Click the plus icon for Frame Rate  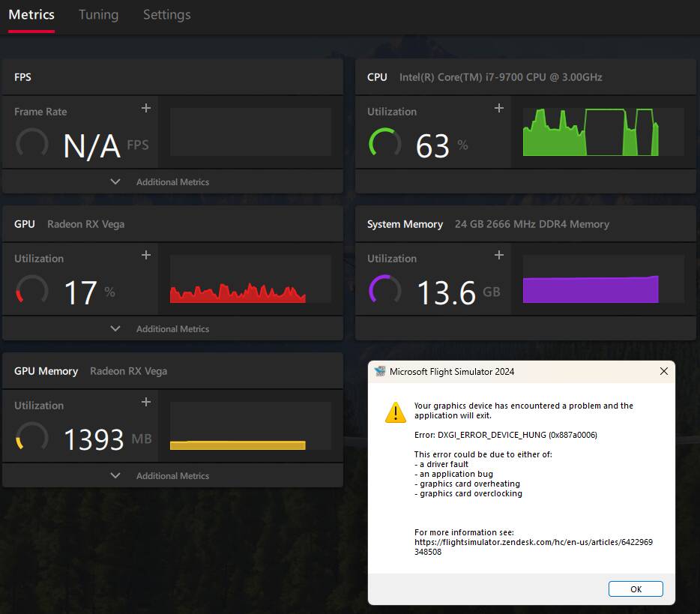[146, 108]
